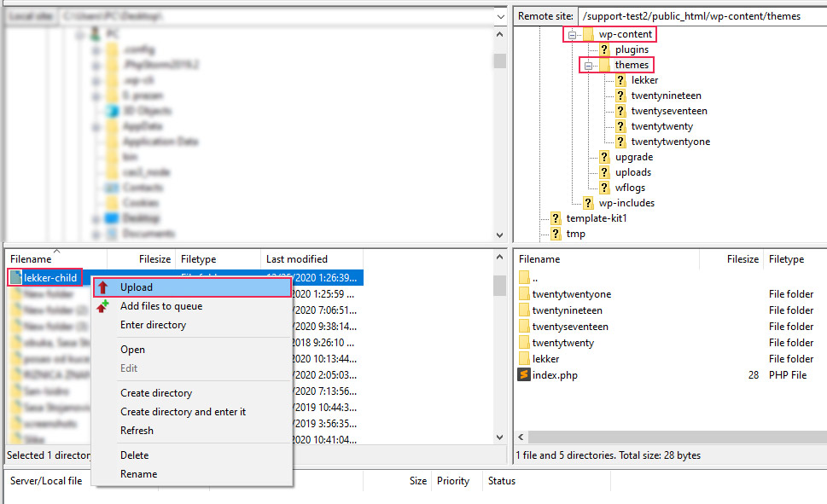Viewport: 827px width, 504px height.
Task: Click the lekker-child folder icon
Action: click(x=16, y=277)
